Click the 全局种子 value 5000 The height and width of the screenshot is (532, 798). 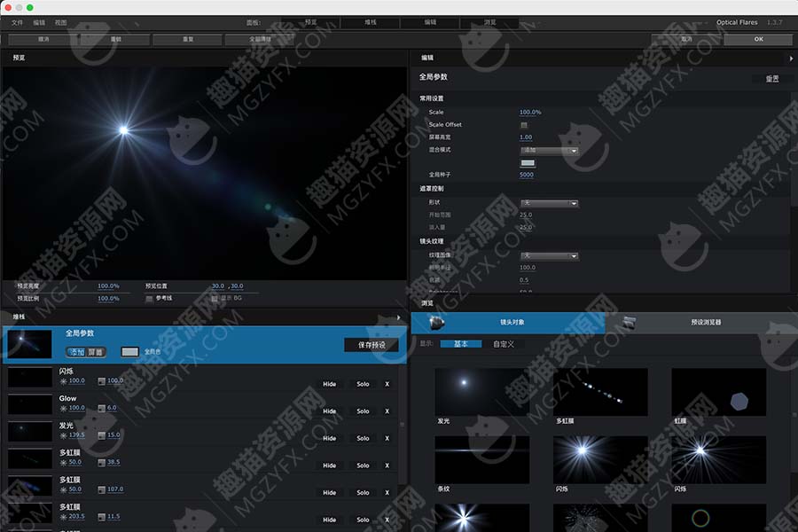tap(526, 175)
